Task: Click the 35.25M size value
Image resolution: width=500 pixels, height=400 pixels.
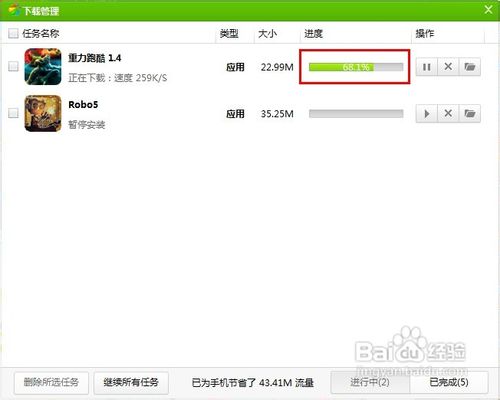Action: [x=277, y=114]
